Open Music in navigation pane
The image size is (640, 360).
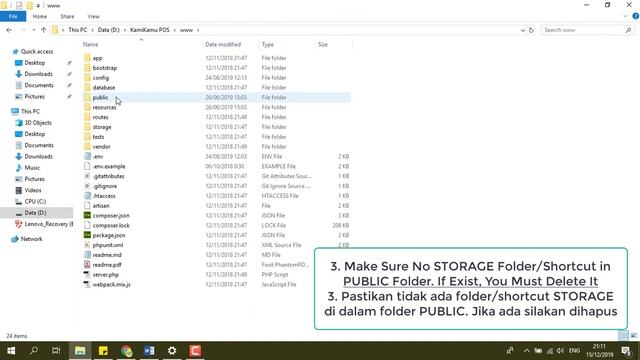click(32, 168)
